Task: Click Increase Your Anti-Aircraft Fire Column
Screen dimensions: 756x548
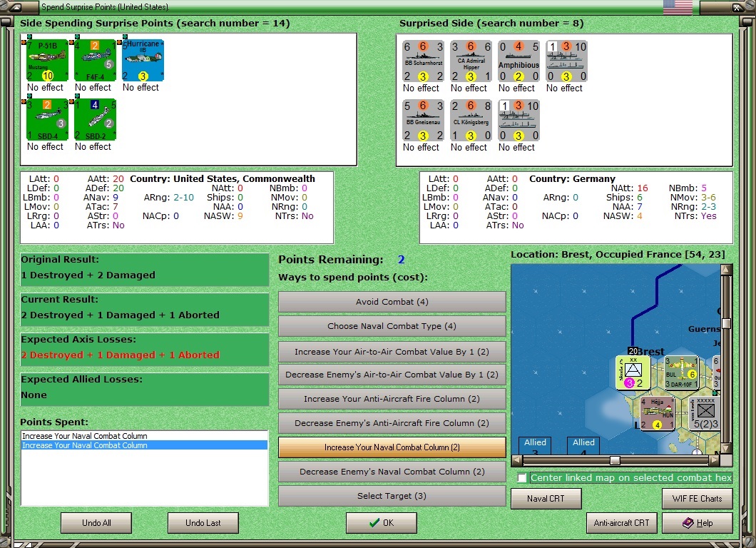Action: click(392, 399)
